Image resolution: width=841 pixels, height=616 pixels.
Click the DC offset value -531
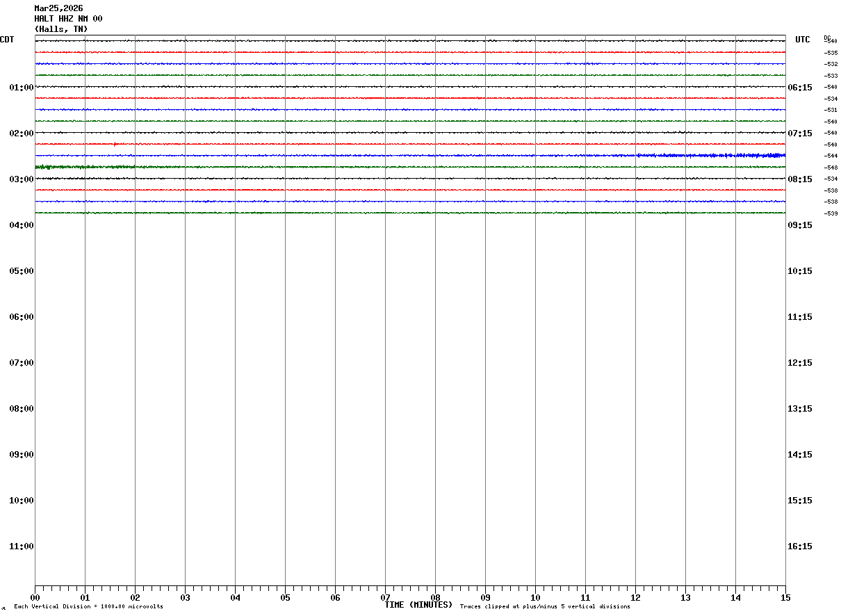click(x=831, y=110)
